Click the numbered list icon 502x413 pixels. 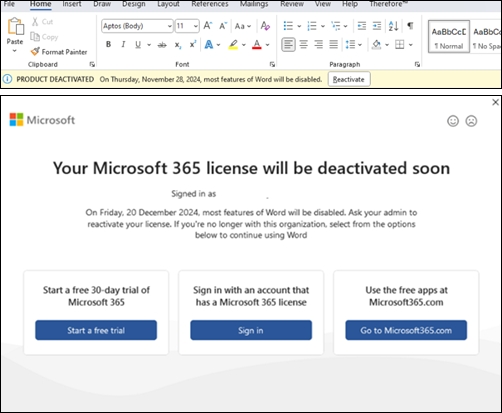tap(312, 26)
